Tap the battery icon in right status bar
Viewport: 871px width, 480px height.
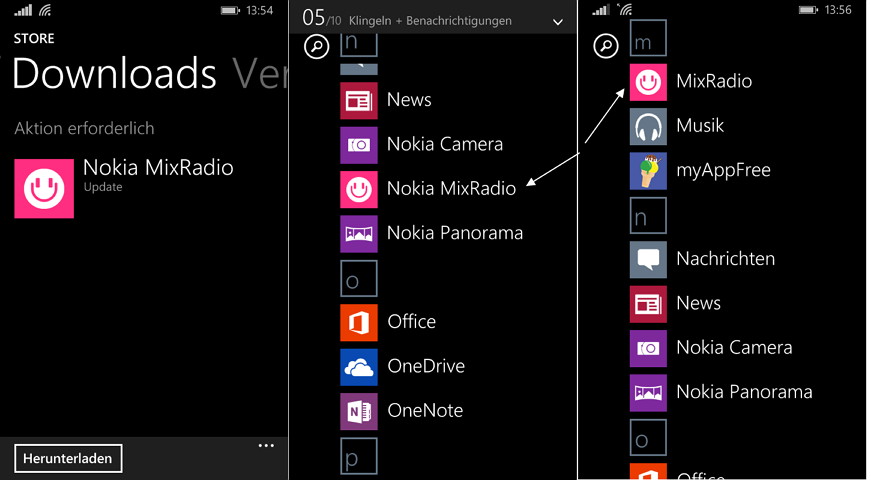point(808,10)
